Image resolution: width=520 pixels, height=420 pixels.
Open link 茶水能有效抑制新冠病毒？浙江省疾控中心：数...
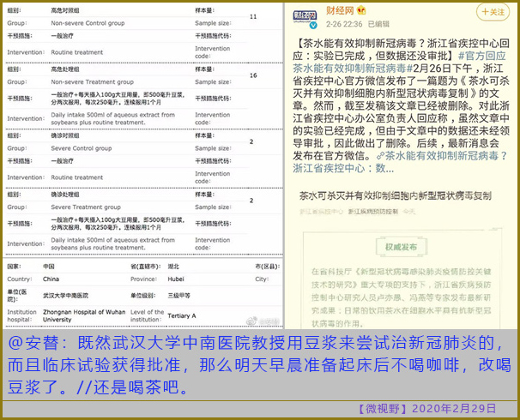pos(400,162)
